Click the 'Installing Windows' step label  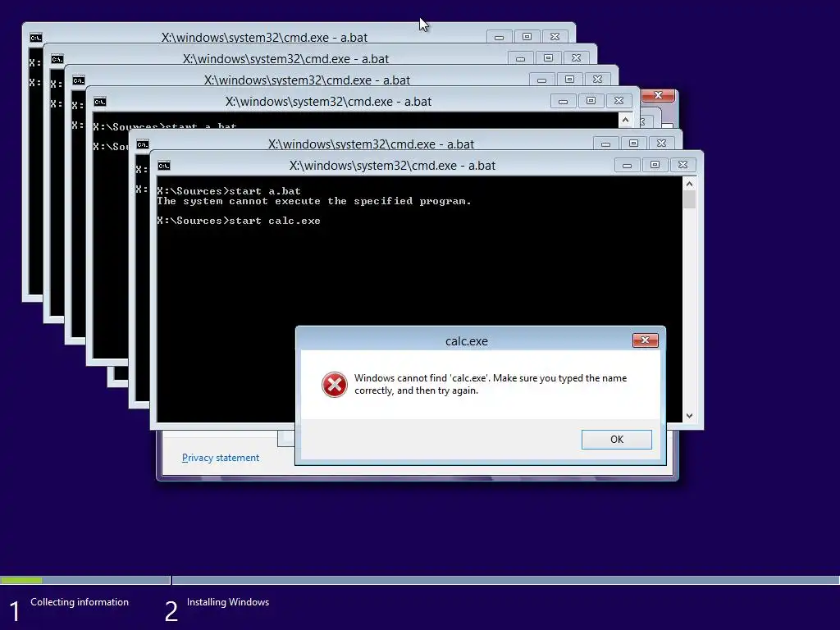228,602
